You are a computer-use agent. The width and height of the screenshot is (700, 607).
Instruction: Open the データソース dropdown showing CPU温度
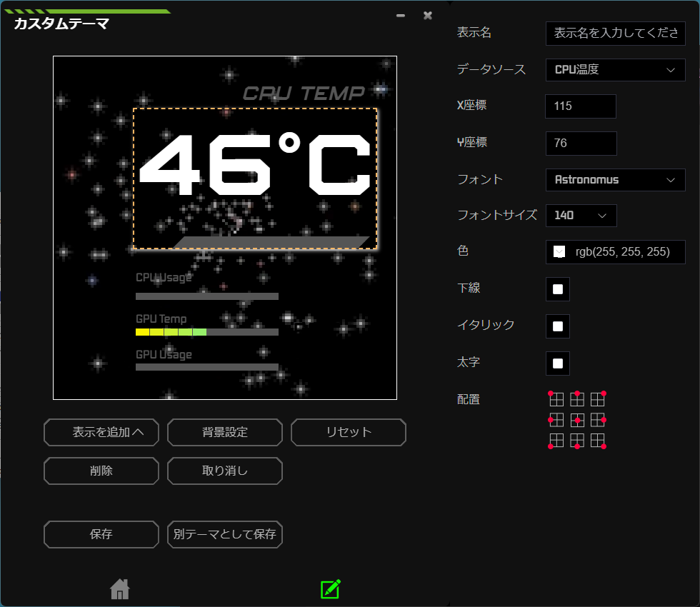(x=615, y=70)
